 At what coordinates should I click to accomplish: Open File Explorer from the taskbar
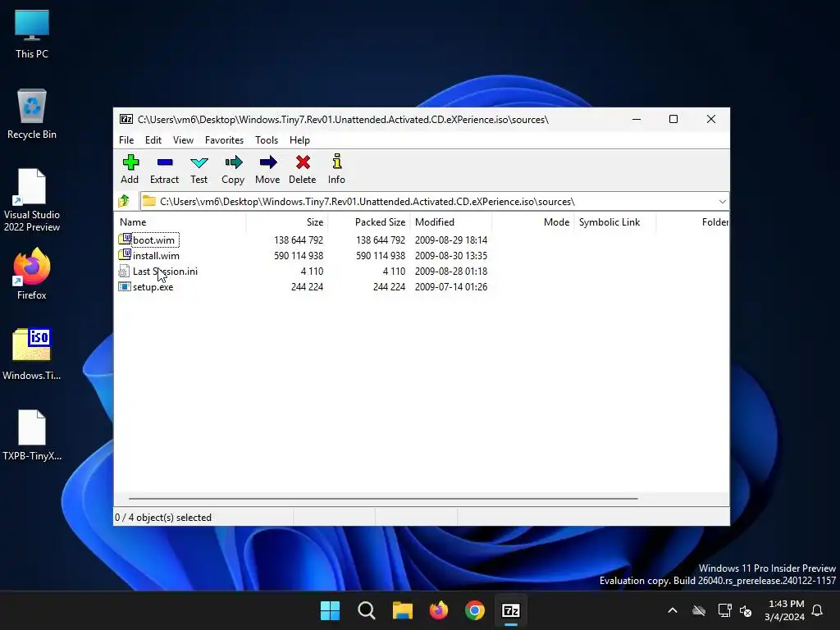coord(402,610)
